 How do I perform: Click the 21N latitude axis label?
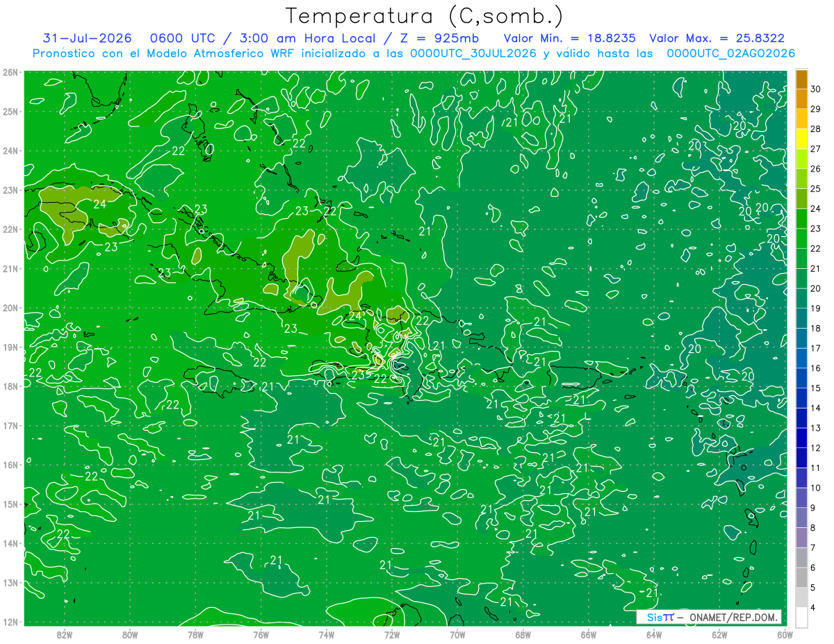(x=10, y=268)
